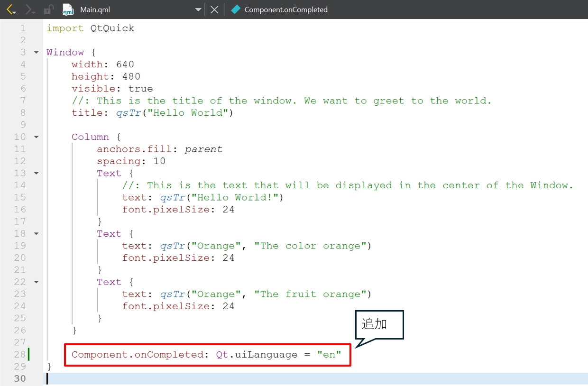The image size is (588, 386).
Task: Click the lock icon for file writability
Action: [48, 9]
